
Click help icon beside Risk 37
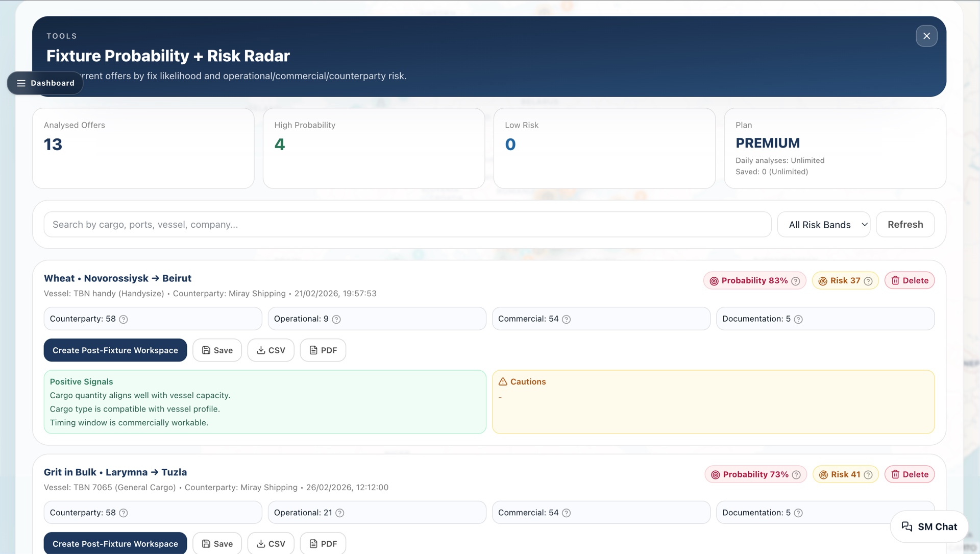[868, 281]
